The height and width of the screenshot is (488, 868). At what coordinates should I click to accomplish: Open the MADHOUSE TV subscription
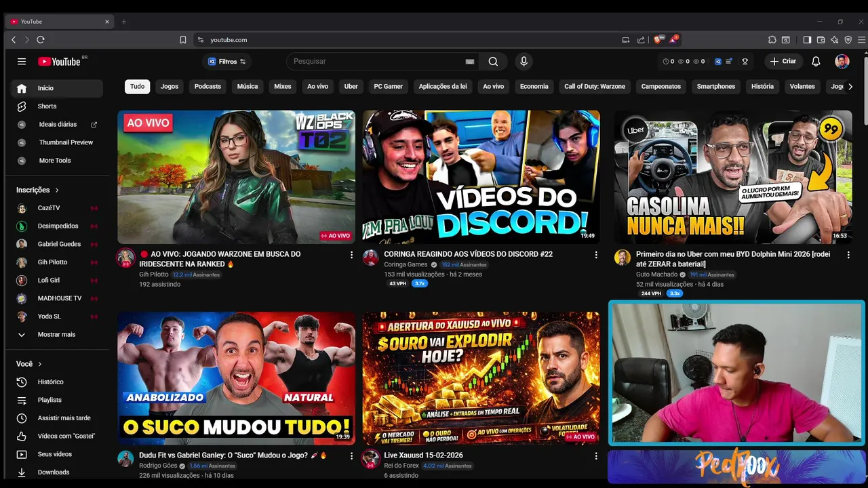[57, 298]
